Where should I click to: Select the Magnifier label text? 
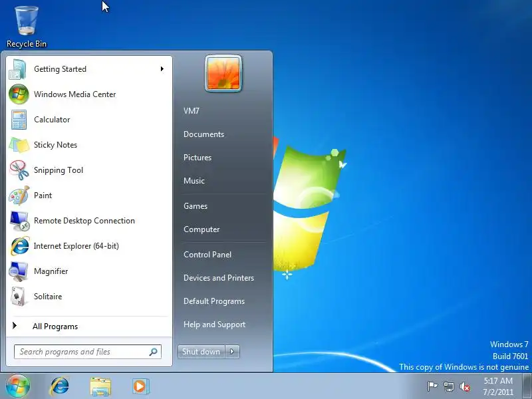(x=51, y=271)
